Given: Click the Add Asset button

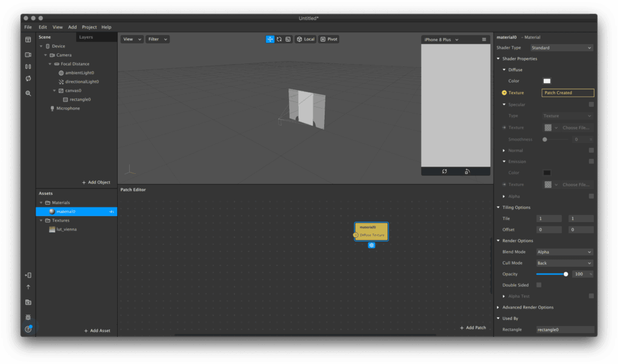Looking at the screenshot, I should 97,330.
